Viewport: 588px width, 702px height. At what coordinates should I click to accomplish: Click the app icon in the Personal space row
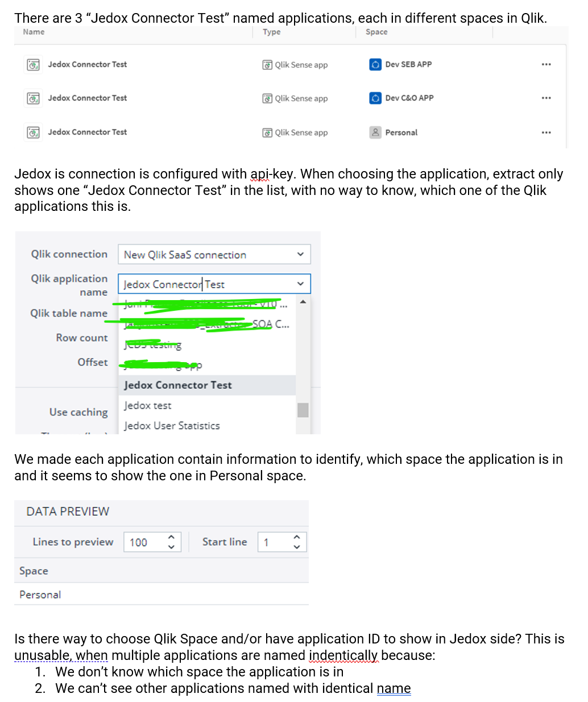[x=34, y=132]
